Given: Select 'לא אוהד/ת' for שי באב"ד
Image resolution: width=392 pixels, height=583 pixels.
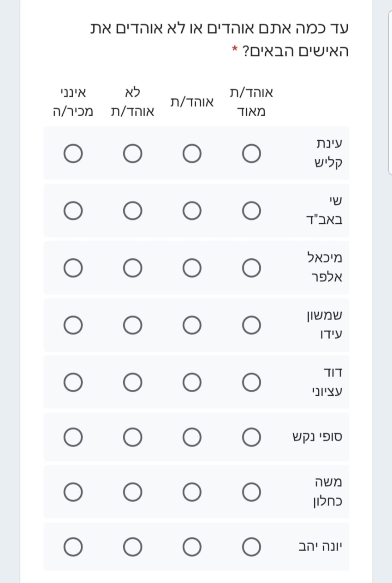Looking at the screenshot, I should (132, 211).
